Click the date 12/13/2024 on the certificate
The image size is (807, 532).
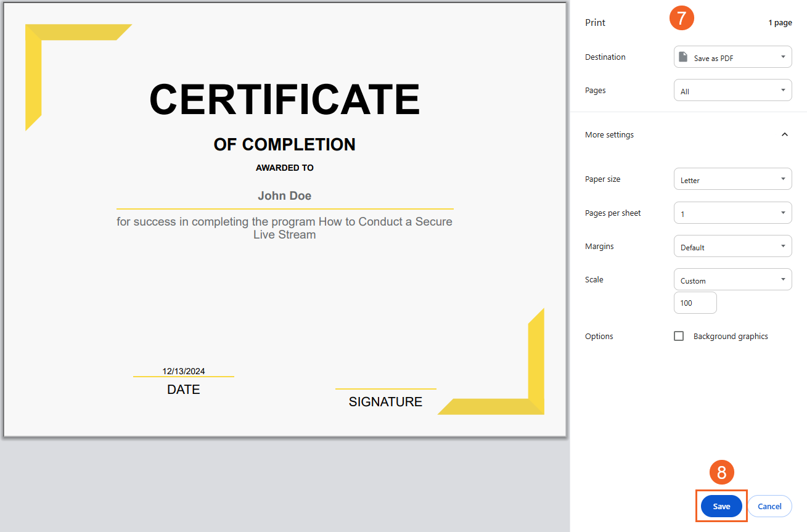[x=184, y=371]
